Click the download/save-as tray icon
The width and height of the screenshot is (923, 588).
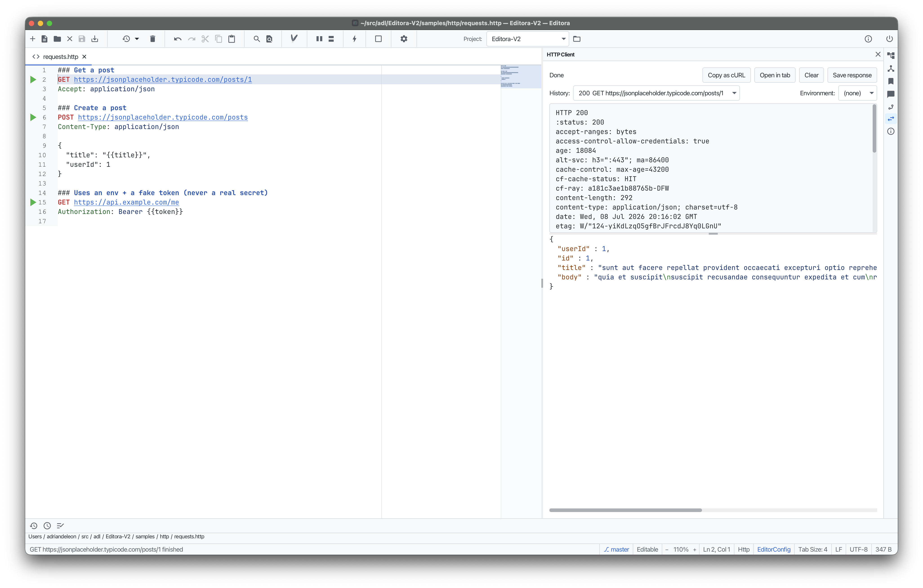click(95, 39)
